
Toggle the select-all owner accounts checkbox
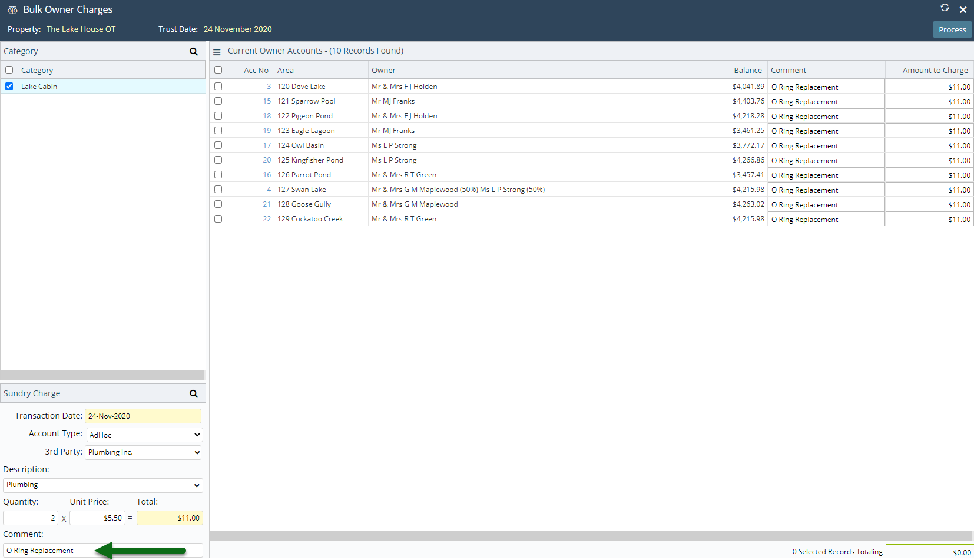(x=218, y=70)
